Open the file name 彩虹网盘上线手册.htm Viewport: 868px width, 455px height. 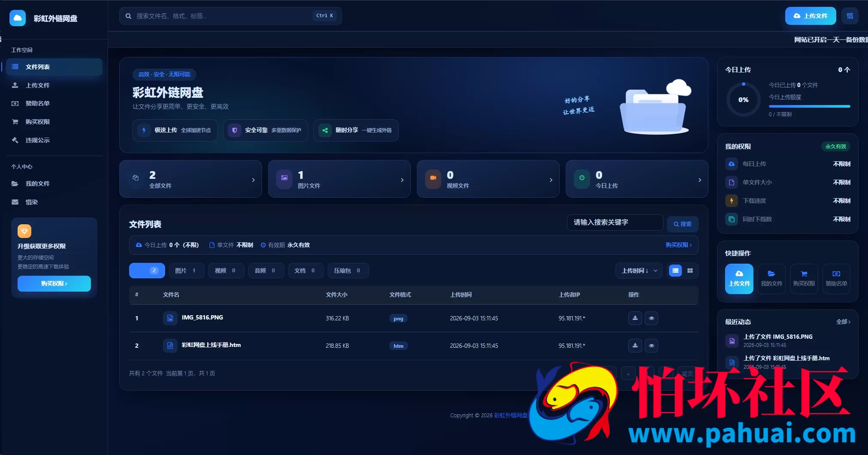[x=211, y=345]
